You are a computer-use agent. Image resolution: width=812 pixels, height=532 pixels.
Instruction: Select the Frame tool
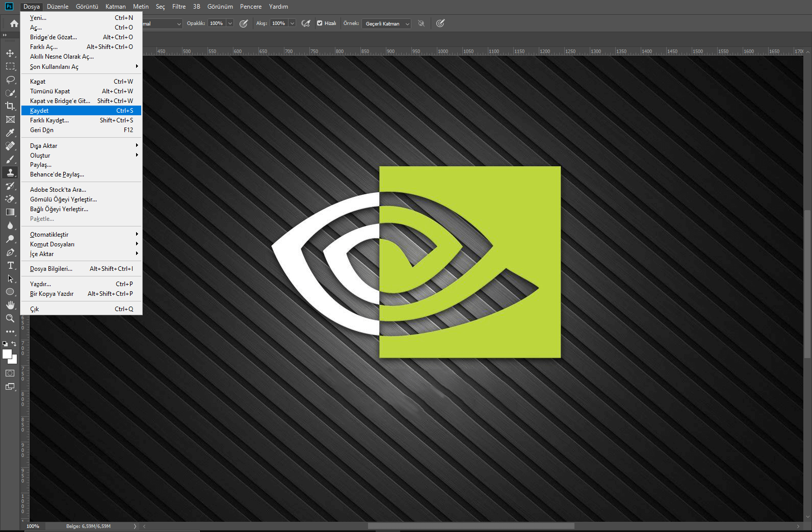pyautogui.click(x=10, y=119)
